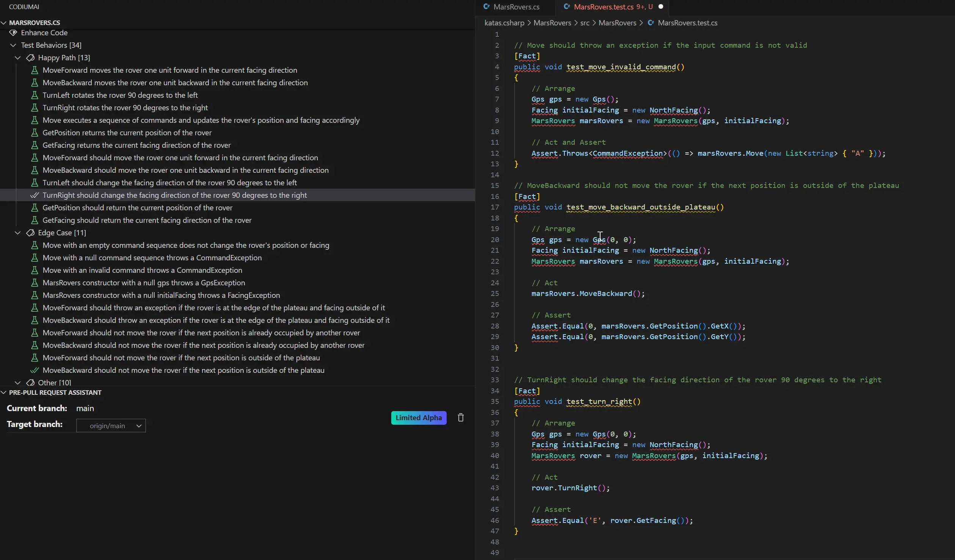Collapse the Edge Case [11] group
Viewport: 955px width, 560px height.
[17, 233]
